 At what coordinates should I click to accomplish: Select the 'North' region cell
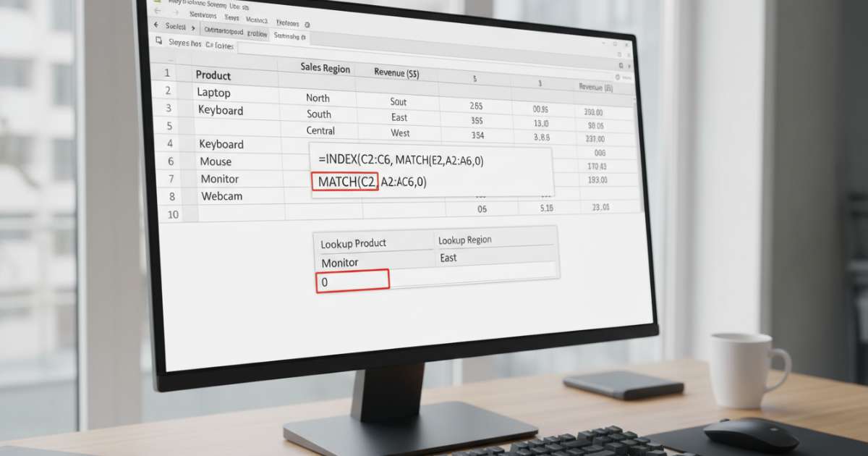[318, 98]
